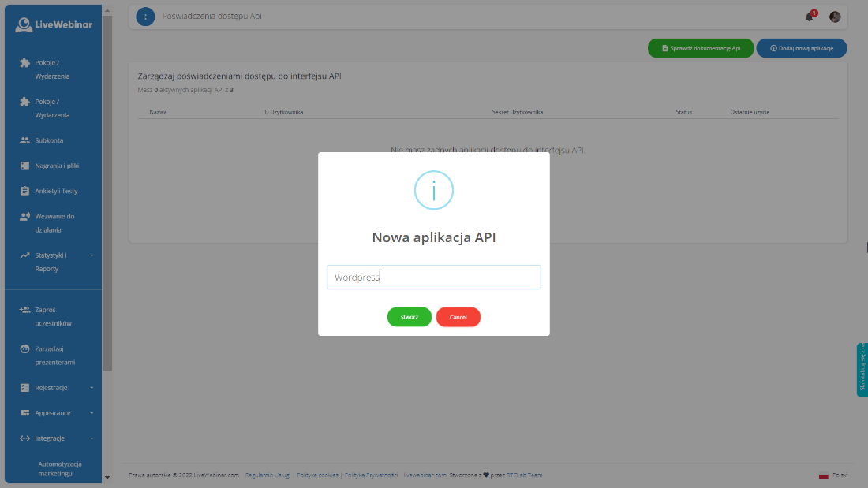Open Subkonta from the sidebar
Screen dimensions: 868x488
pyautogui.click(x=49, y=140)
